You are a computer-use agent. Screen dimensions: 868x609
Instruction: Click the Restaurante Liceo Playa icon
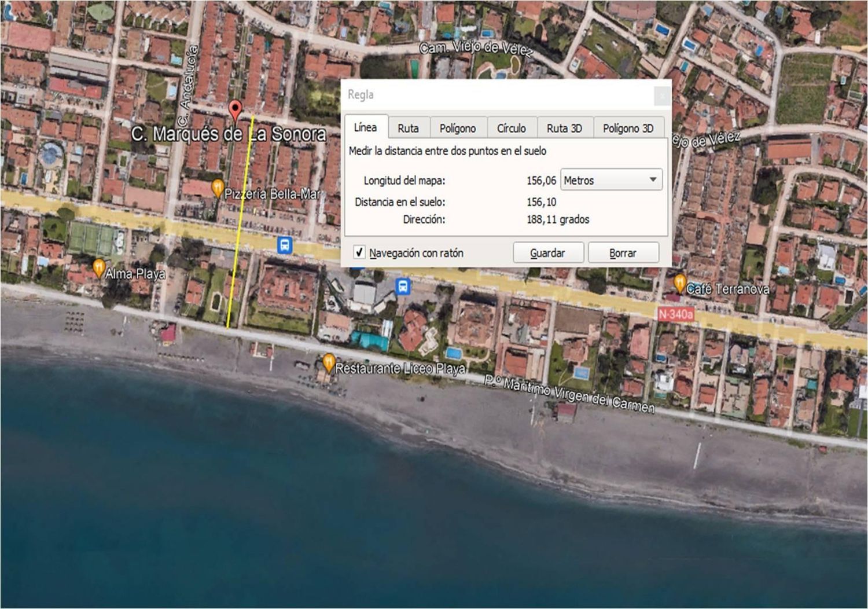[329, 363]
